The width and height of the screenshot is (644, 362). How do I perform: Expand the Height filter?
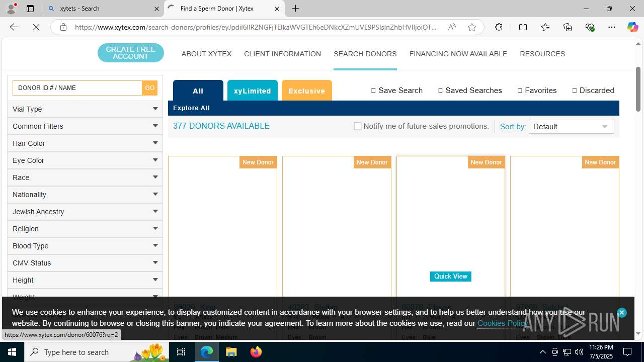pos(85,280)
